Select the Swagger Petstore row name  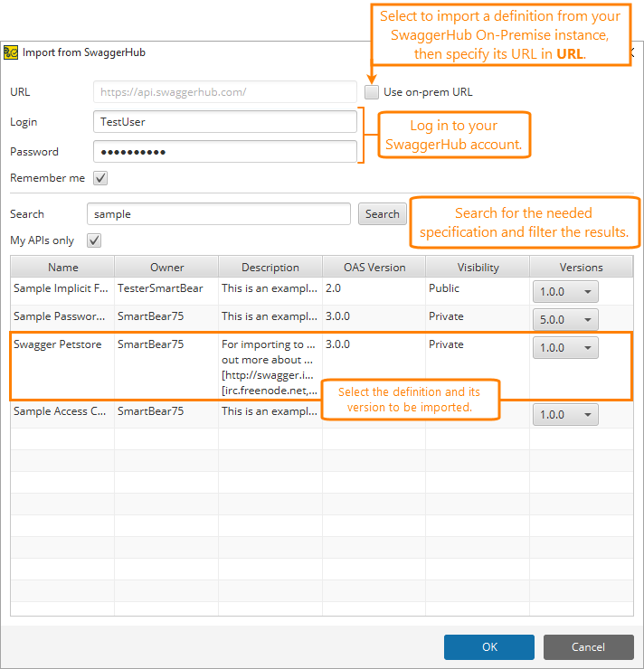coord(58,344)
